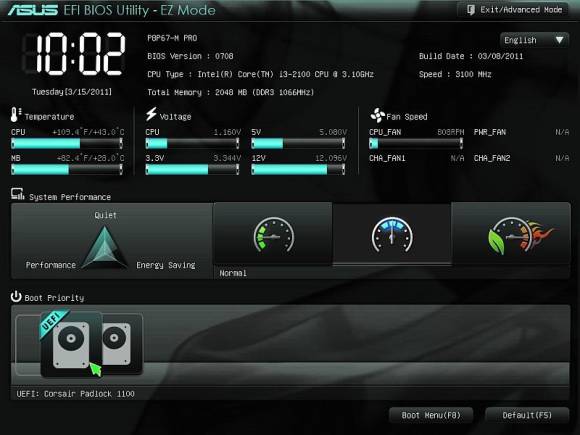Select the Energy Saving green gauge mode
The width and height of the screenshot is (580, 435).
pyautogui.click(x=273, y=235)
